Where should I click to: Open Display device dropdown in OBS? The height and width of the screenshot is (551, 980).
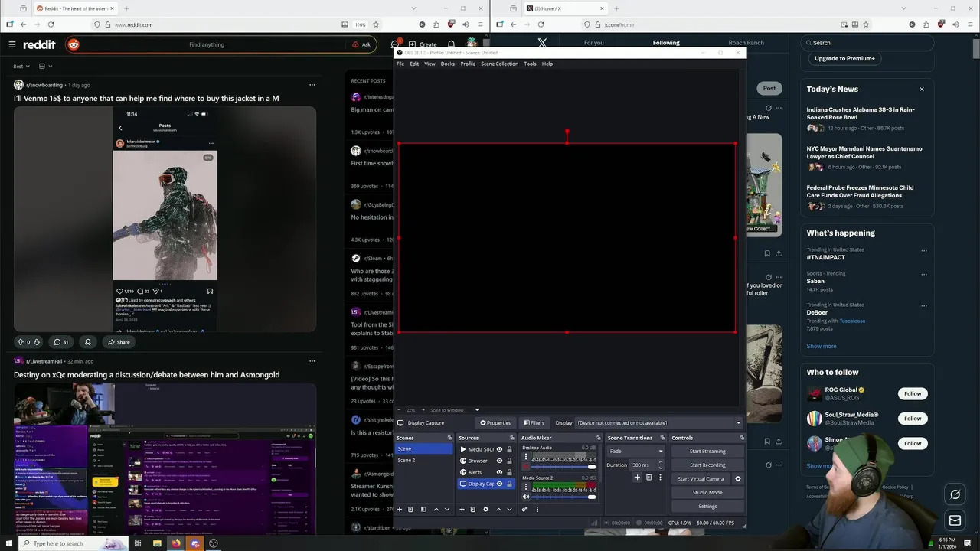[x=659, y=422]
